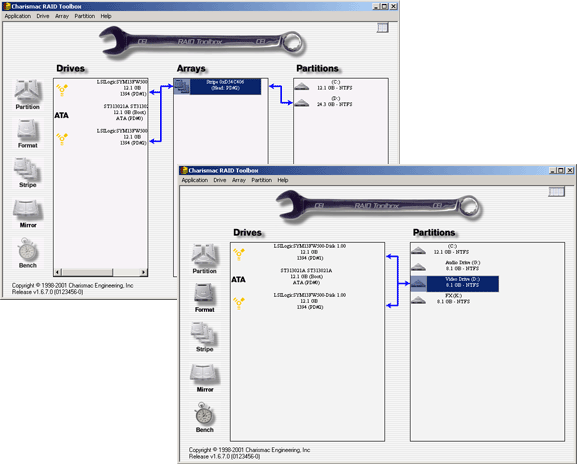Open the Bench stopwatch in front window
Viewport: 577px width, 464px height.
(x=205, y=417)
